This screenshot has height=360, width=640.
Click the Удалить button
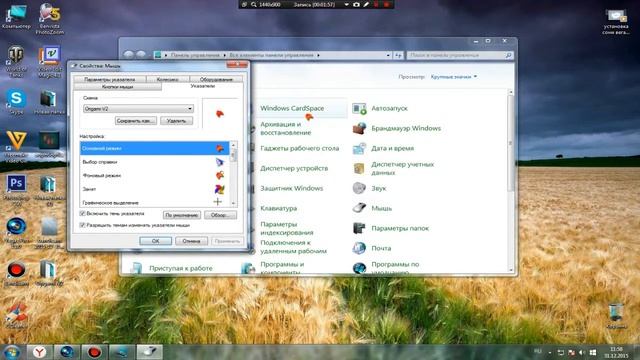click(x=176, y=121)
